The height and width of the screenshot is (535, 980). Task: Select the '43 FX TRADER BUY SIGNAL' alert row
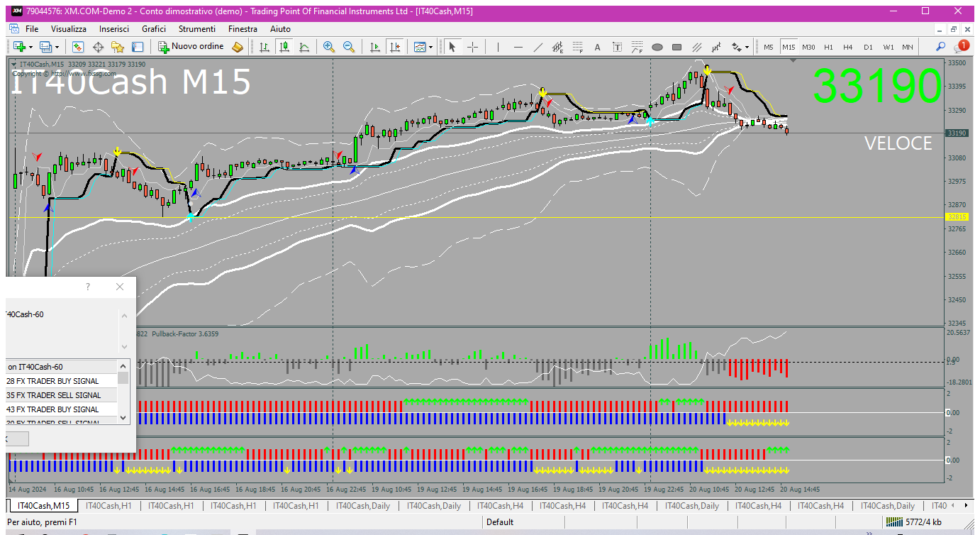(61, 409)
